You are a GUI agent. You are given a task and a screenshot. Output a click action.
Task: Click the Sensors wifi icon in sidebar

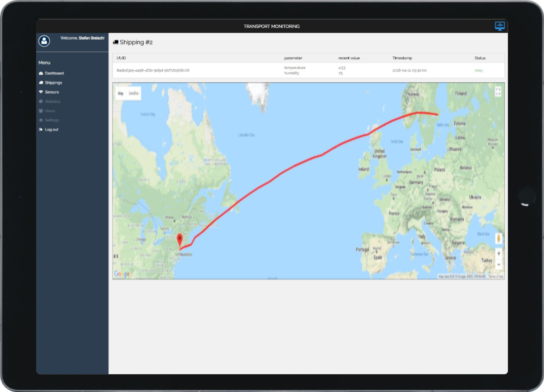[x=41, y=92]
